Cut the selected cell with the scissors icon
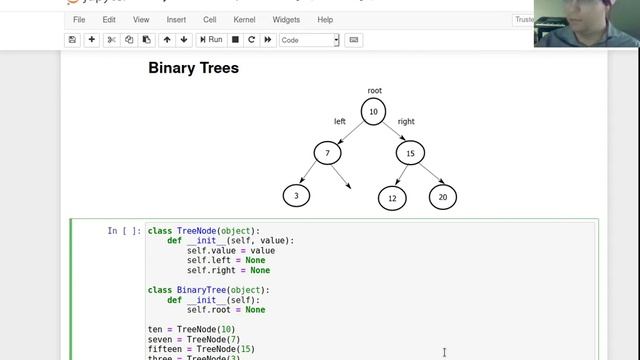The image size is (640, 360). pyautogui.click(x=111, y=40)
